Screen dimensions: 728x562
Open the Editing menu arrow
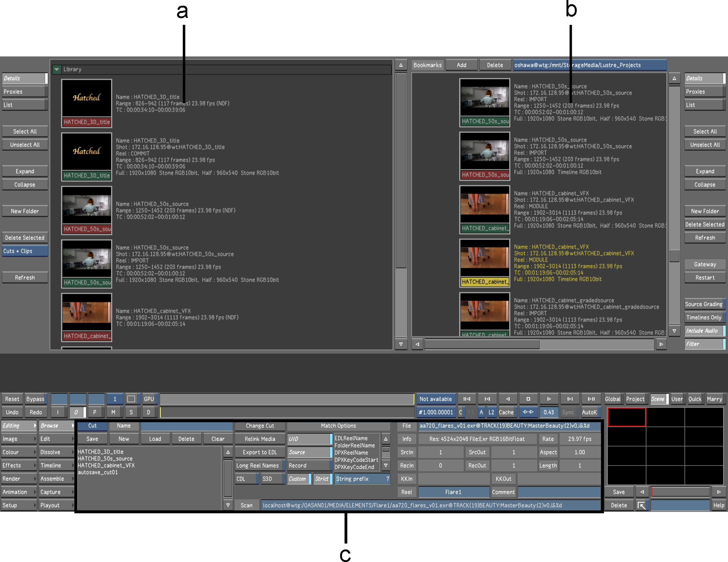pyautogui.click(x=35, y=426)
